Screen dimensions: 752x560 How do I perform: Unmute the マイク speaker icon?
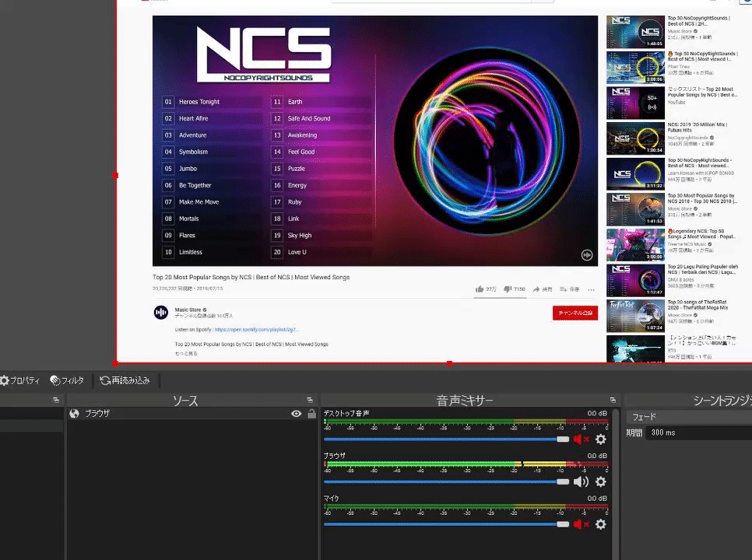tap(581, 524)
